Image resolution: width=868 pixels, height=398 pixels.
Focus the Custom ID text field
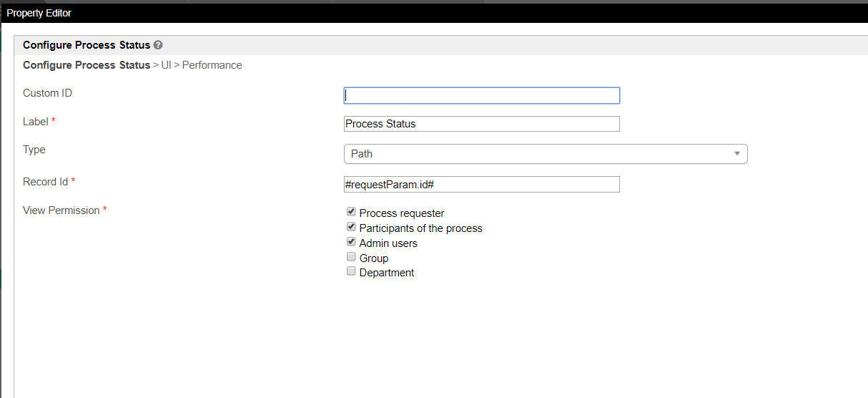click(481, 95)
